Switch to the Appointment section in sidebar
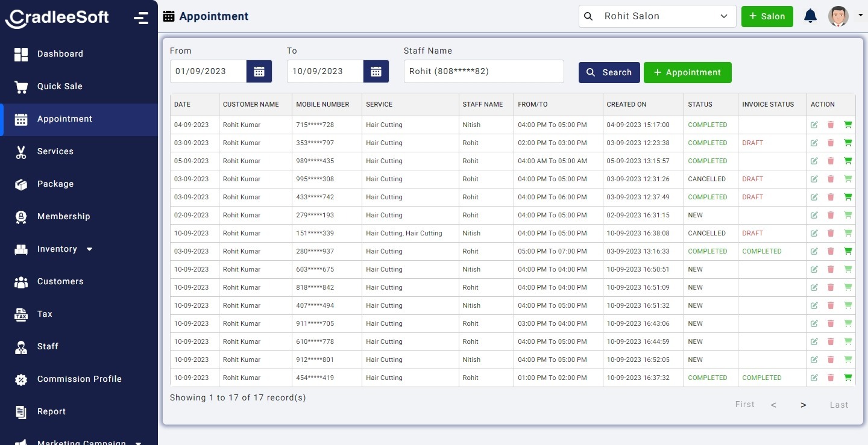This screenshot has width=868, height=445. (21, 119)
